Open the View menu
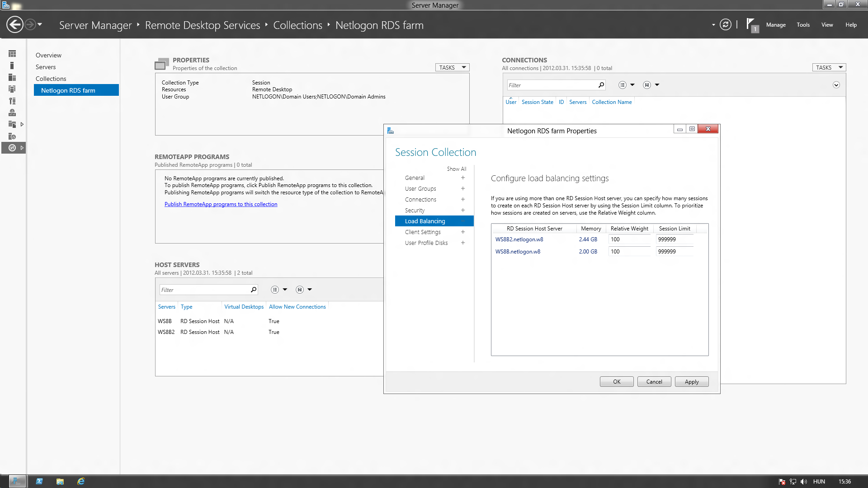 [x=827, y=25]
